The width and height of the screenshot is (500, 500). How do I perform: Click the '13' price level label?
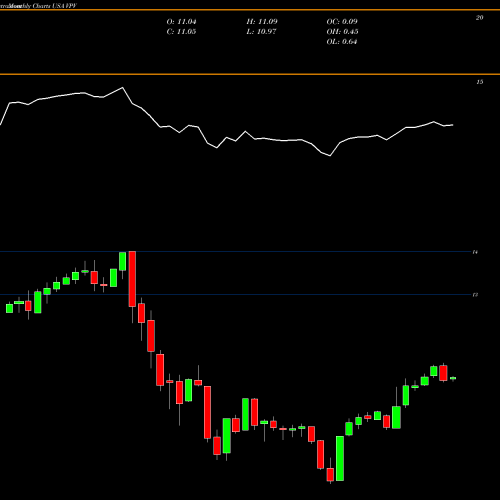[475, 295]
